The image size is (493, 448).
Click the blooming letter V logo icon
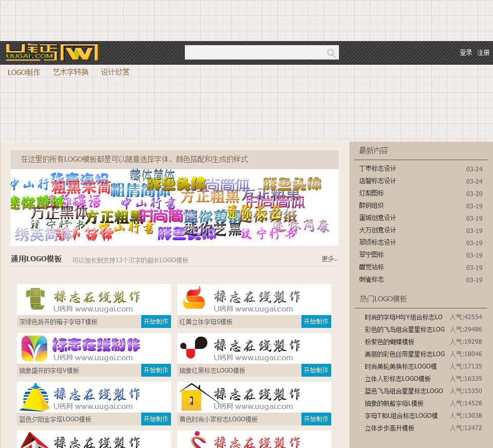click(34, 348)
